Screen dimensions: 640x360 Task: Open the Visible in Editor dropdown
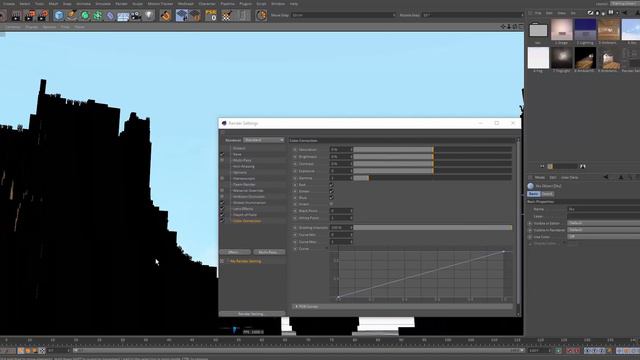pos(603,223)
